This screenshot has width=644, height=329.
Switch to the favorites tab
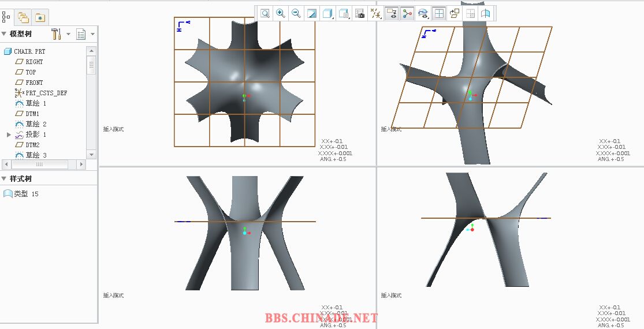click(40, 17)
